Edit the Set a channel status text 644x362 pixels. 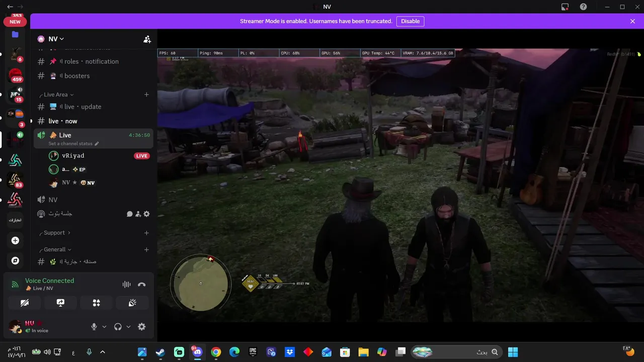73,144
